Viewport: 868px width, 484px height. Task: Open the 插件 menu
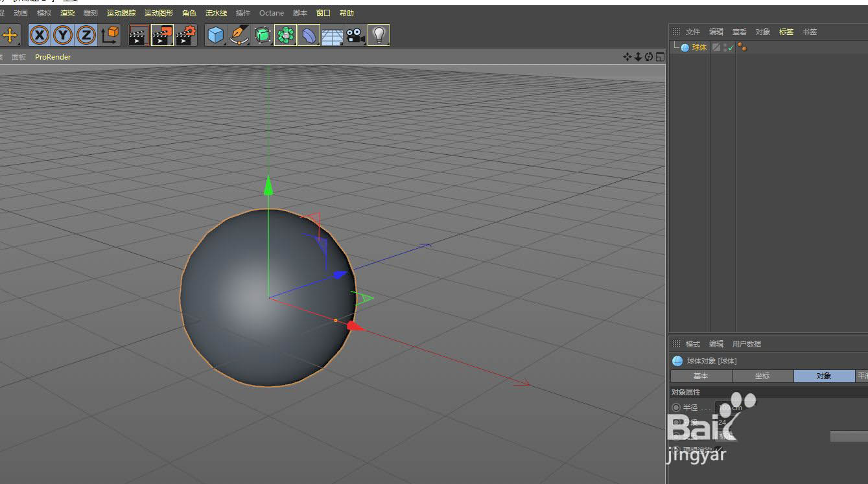243,13
